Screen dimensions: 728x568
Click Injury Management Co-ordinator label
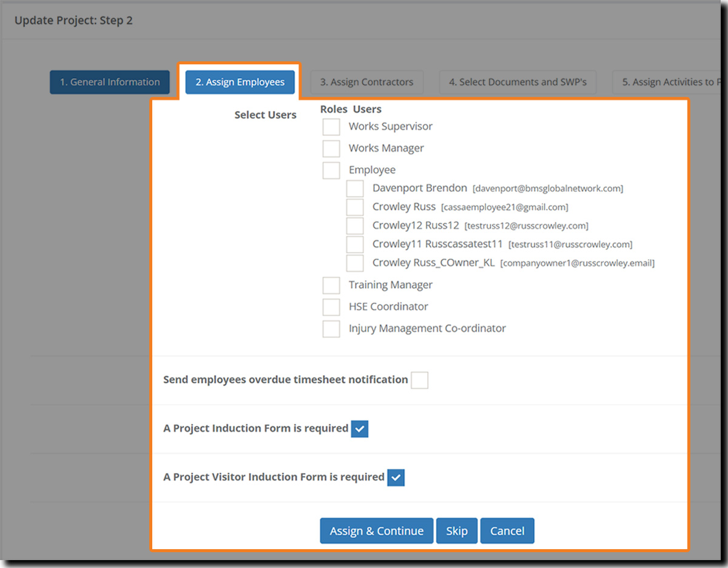click(427, 328)
